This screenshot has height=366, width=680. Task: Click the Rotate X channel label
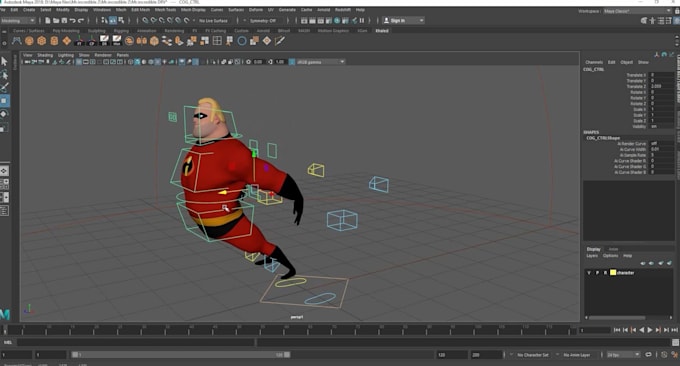coord(638,92)
